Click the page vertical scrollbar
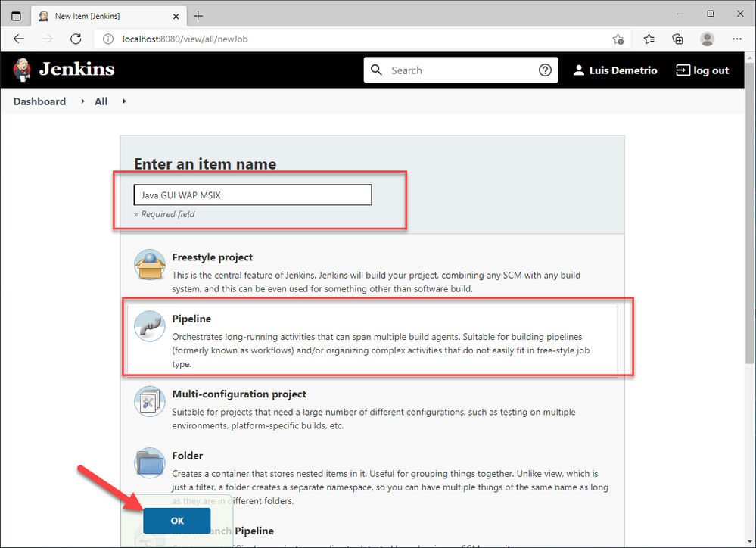This screenshot has height=548, width=756. (x=750, y=212)
